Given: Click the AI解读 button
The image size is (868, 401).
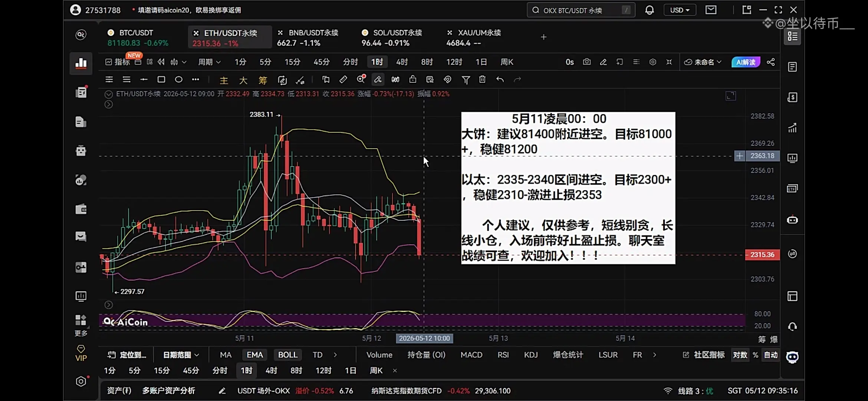Looking at the screenshot, I should click(x=746, y=62).
